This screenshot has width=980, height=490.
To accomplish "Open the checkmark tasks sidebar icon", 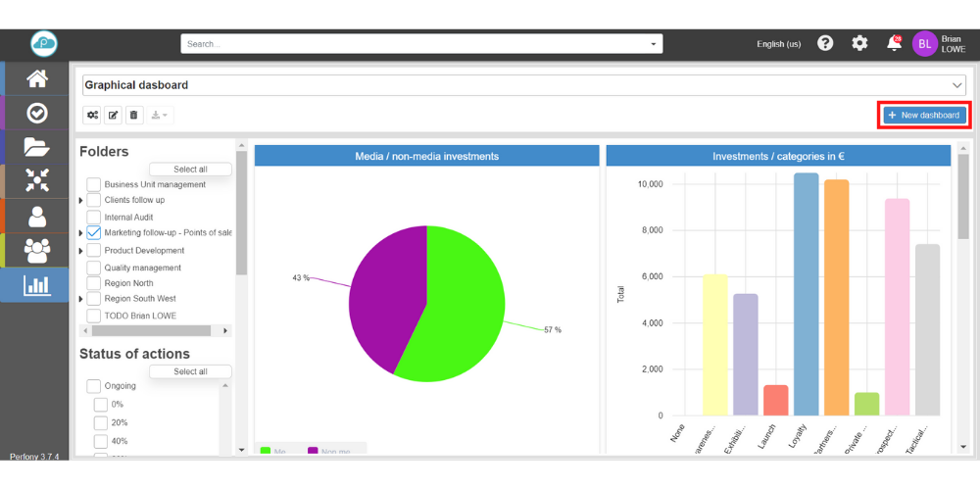I will [36, 113].
